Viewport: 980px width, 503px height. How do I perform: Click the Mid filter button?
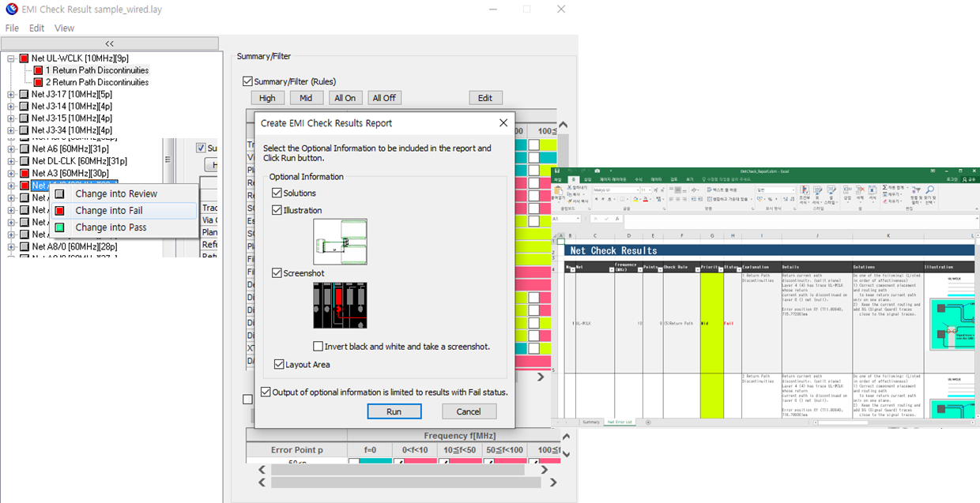click(x=307, y=98)
